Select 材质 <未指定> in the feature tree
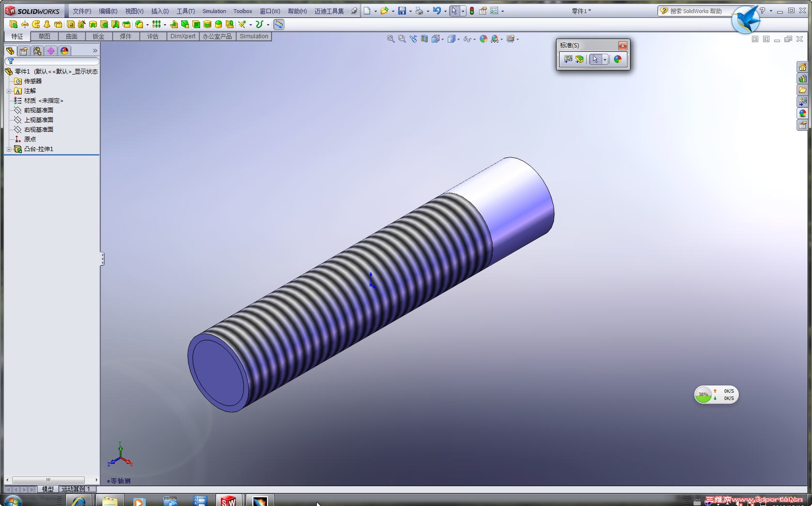 (44, 101)
